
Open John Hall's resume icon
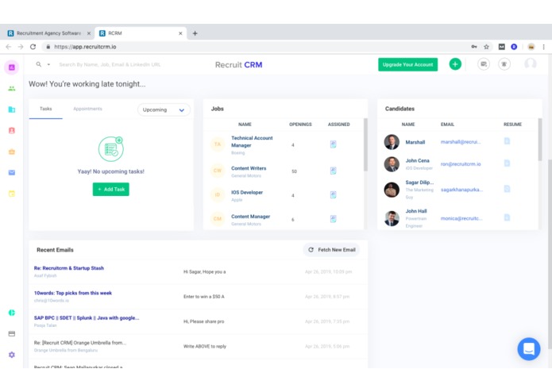click(507, 217)
